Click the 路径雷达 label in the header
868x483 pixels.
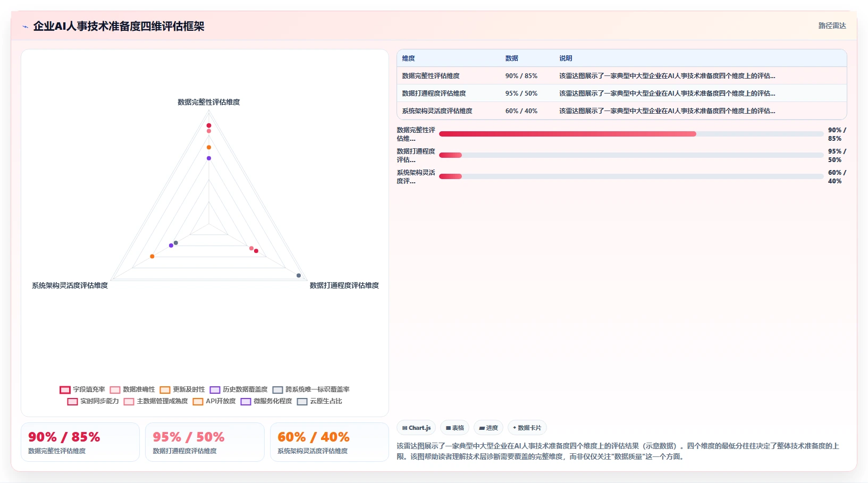(832, 26)
